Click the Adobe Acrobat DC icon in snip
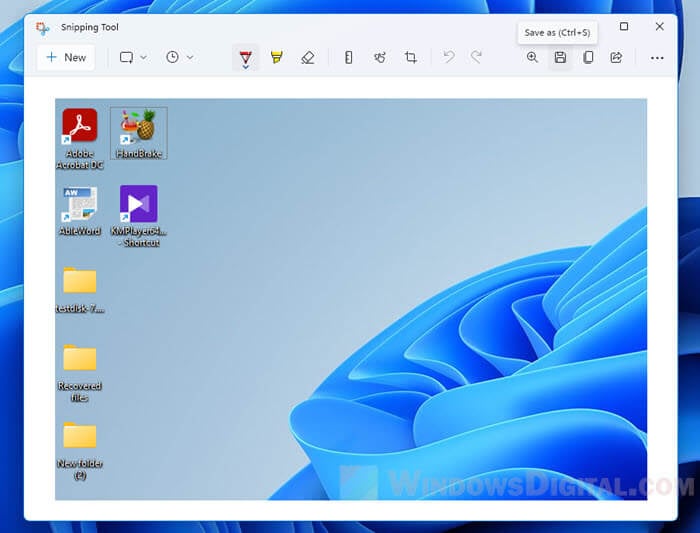This screenshot has height=533, width=700. [x=80, y=126]
